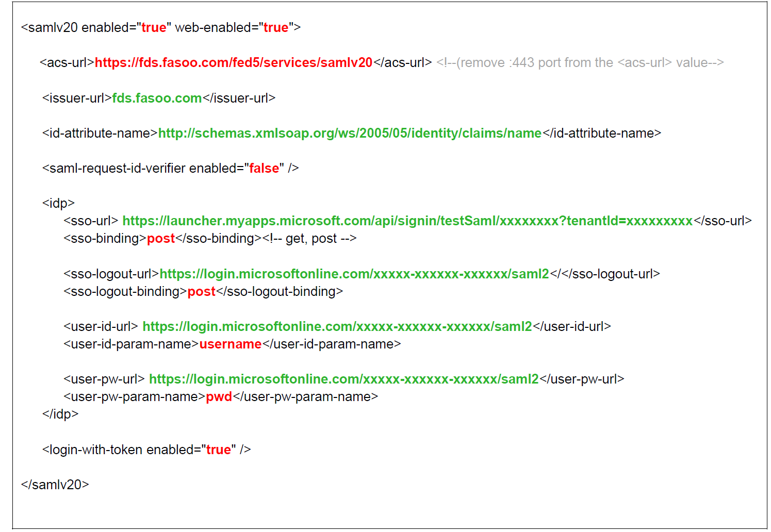Click the user-pw-param-name value pwd
Screen dimensions: 771x532
click(x=219, y=397)
